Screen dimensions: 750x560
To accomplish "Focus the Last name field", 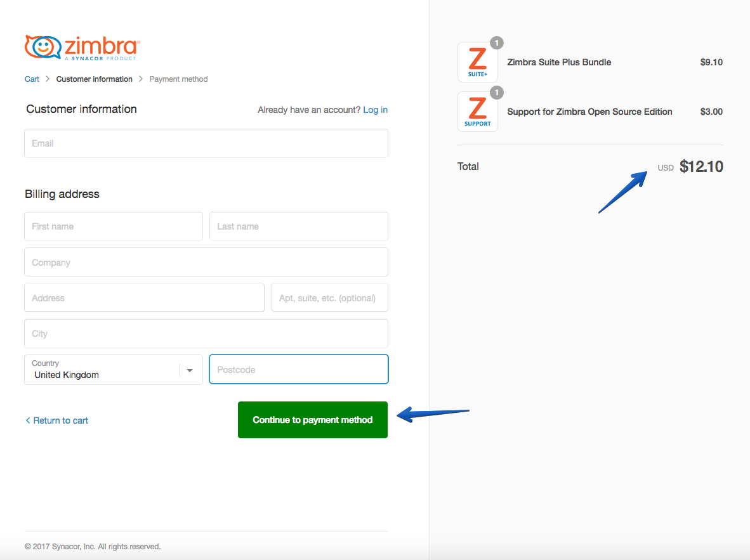I will 298,226.
